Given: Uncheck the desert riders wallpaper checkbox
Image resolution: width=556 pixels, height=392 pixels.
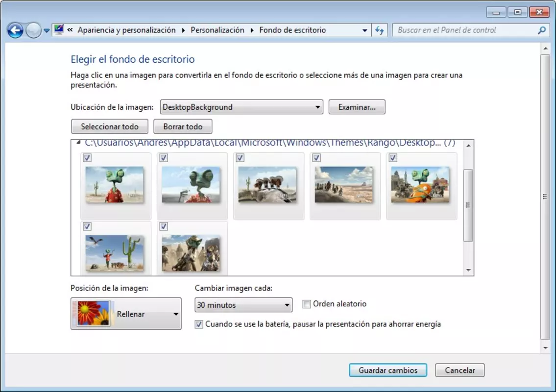Looking at the screenshot, I should click(x=316, y=157).
